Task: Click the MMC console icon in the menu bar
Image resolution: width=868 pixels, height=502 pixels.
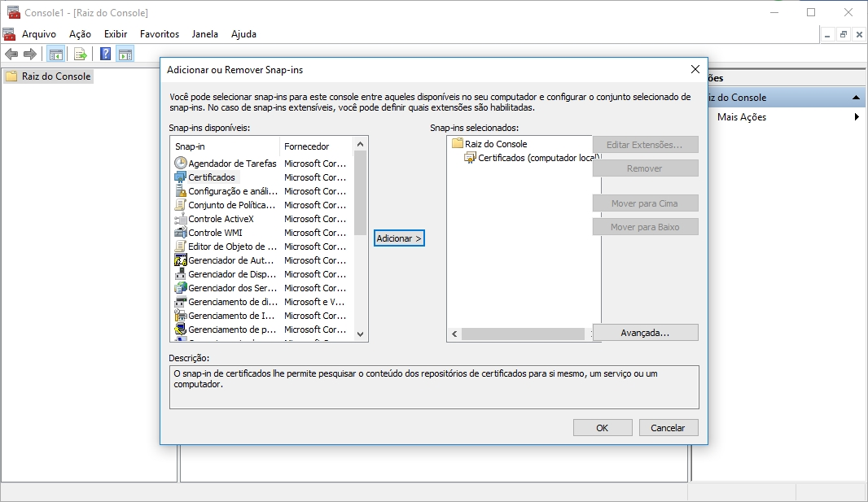Action: (x=10, y=33)
